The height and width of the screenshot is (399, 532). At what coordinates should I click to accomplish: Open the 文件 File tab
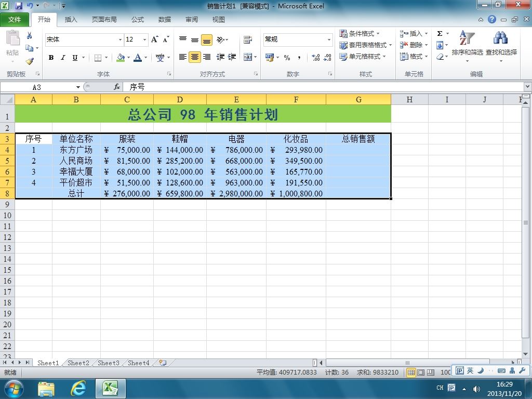pyautogui.click(x=14, y=20)
